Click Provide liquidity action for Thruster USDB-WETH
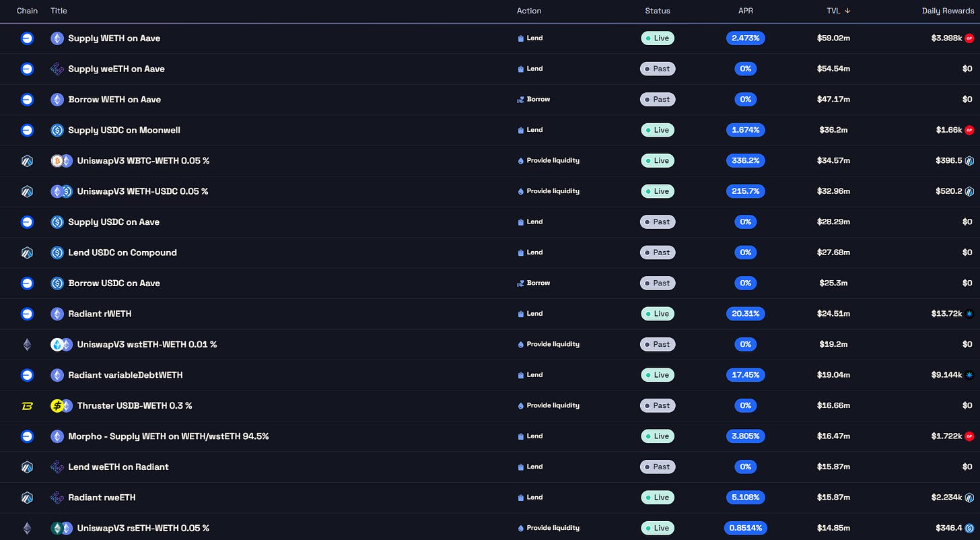This screenshot has width=980, height=540. click(x=549, y=406)
